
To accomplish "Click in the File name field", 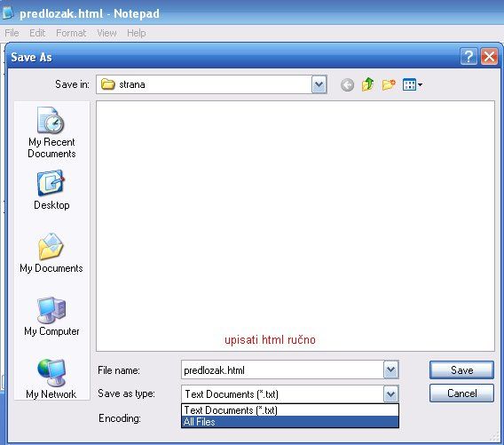I will tap(282, 370).
